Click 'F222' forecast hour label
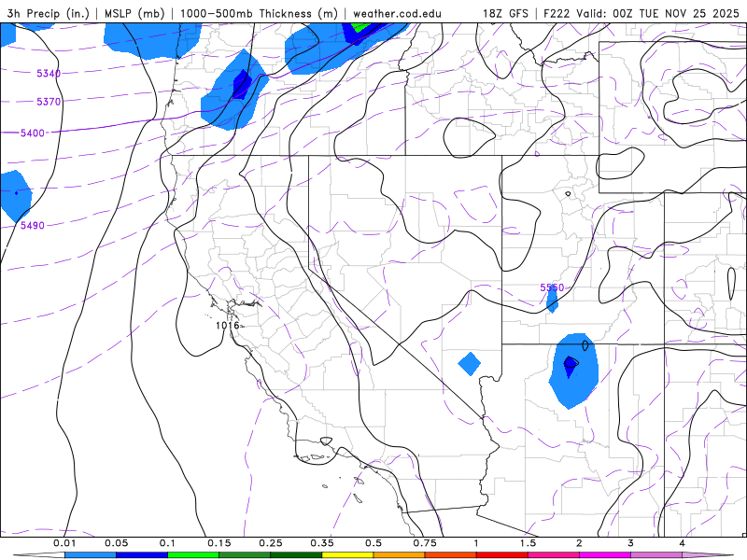The height and width of the screenshot is (560, 747). click(x=557, y=13)
